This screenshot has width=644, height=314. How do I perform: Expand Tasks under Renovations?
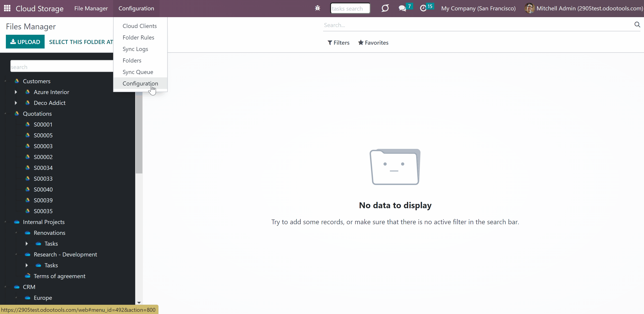pos(27,243)
